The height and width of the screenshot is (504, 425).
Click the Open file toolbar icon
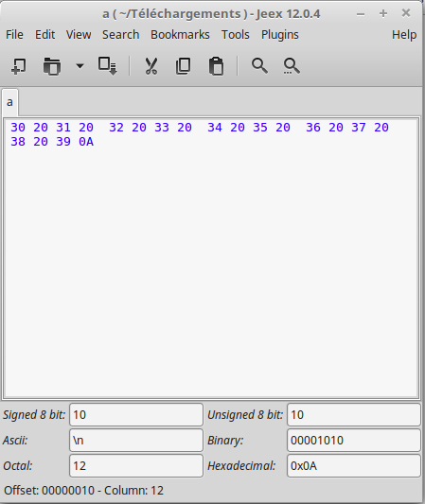pos(52,66)
